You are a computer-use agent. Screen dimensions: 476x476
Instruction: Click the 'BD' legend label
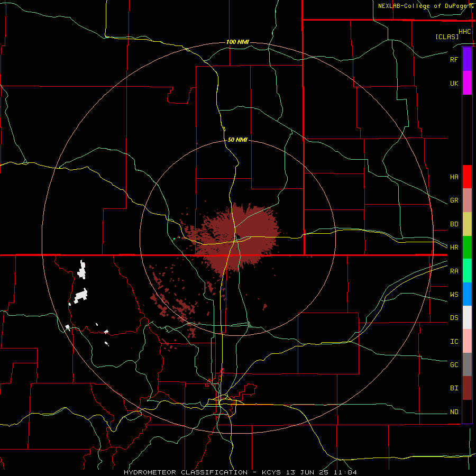click(454, 224)
